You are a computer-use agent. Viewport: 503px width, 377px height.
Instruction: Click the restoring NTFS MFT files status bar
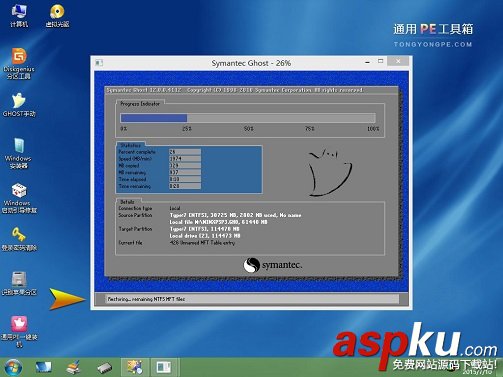[x=252, y=299]
